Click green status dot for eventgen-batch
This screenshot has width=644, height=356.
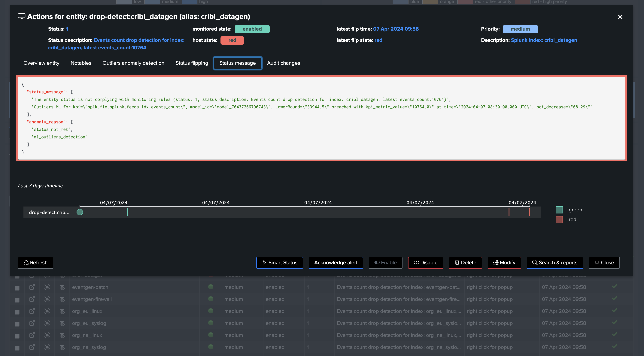[211, 287]
